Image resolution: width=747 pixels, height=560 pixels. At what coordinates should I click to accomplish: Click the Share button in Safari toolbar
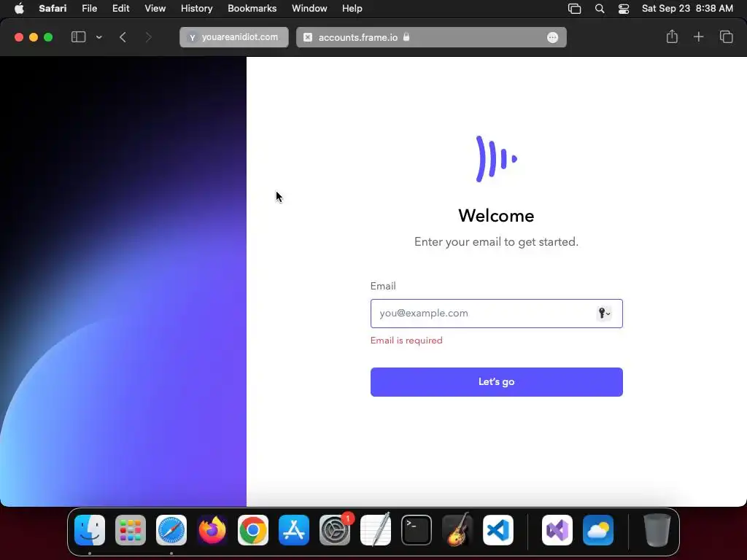click(672, 36)
